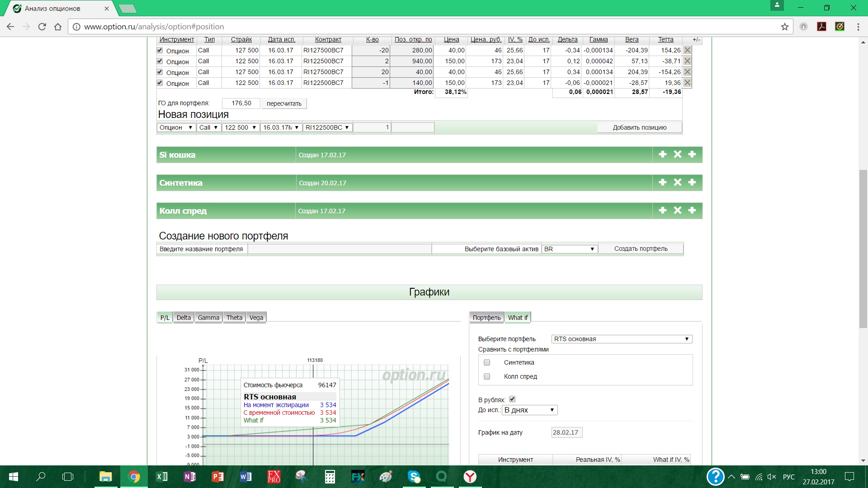Click X icon on Si кошка portfolio bar
The height and width of the screenshot is (488, 868).
(677, 155)
